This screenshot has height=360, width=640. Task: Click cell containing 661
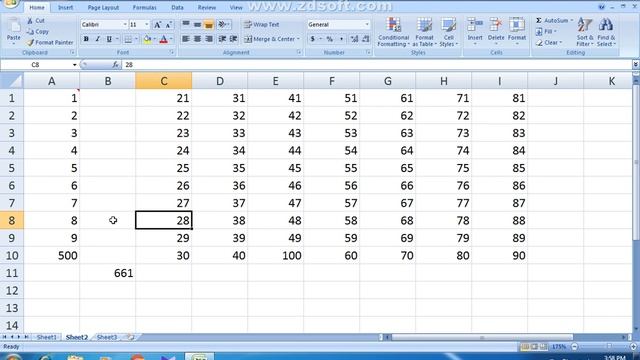108,273
